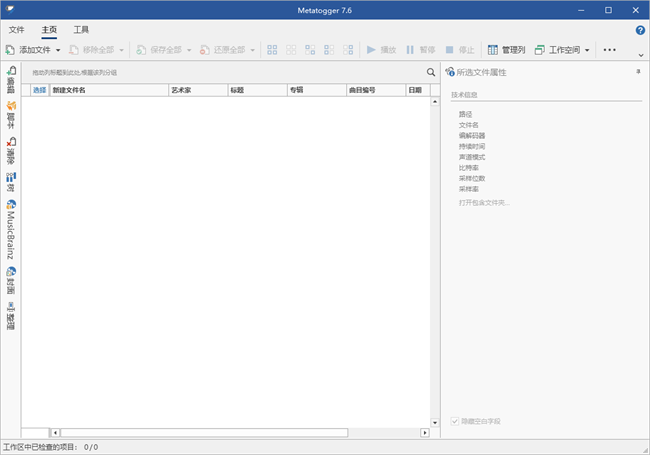The width and height of the screenshot is (650, 455).
Task: Open the 编辑 (Edit) sidebar panel
Action: pos(11,81)
